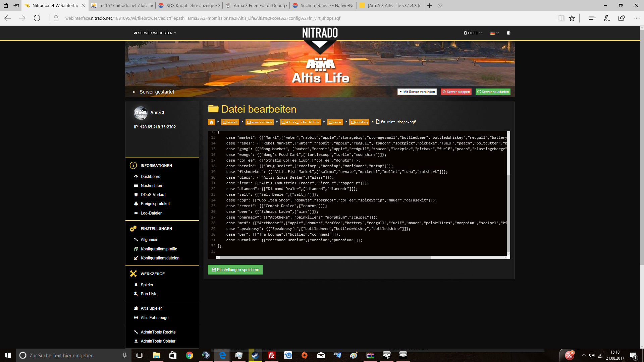Open the Altis_Life.Altis folder in the breadcrumb
The width and height of the screenshot is (644, 362).
click(300, 122)
